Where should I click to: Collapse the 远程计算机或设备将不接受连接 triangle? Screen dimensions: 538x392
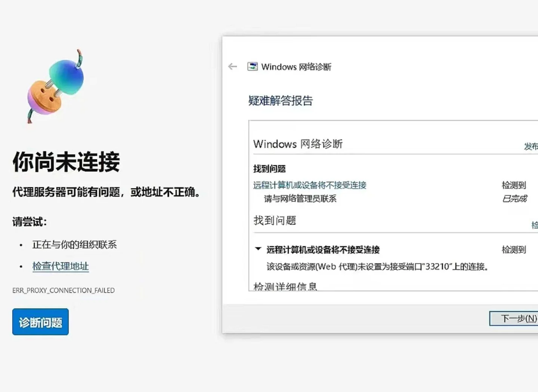(258, 249)
